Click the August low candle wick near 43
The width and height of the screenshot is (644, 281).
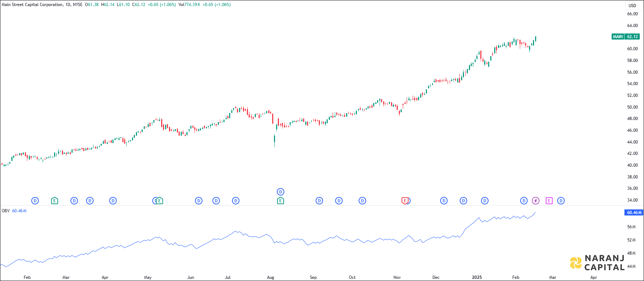click(274, 140)
